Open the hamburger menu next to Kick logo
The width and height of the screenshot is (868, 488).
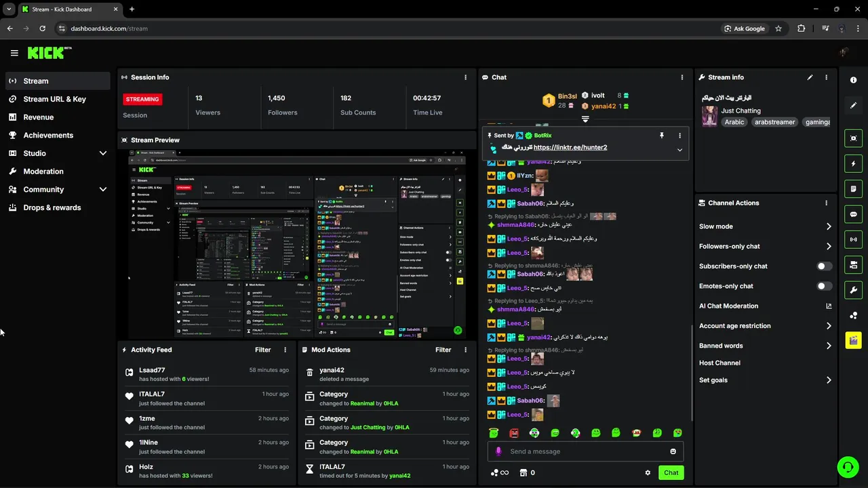[14, 53]
